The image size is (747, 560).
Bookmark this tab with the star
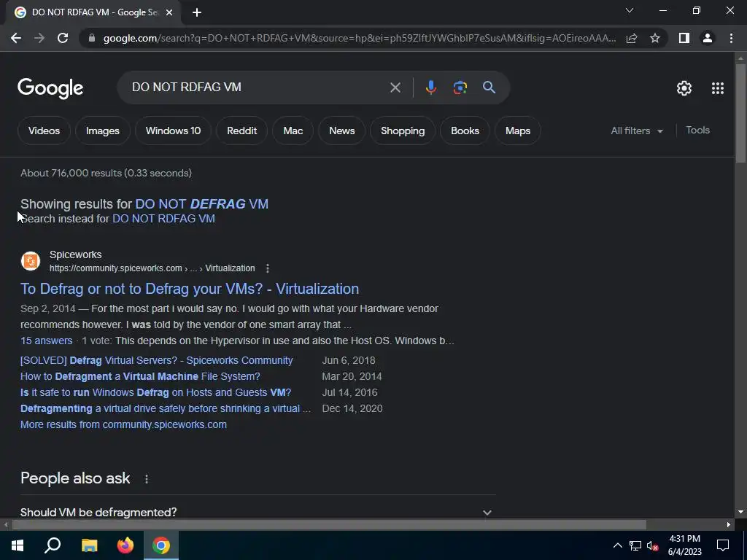tap(655, 38)
